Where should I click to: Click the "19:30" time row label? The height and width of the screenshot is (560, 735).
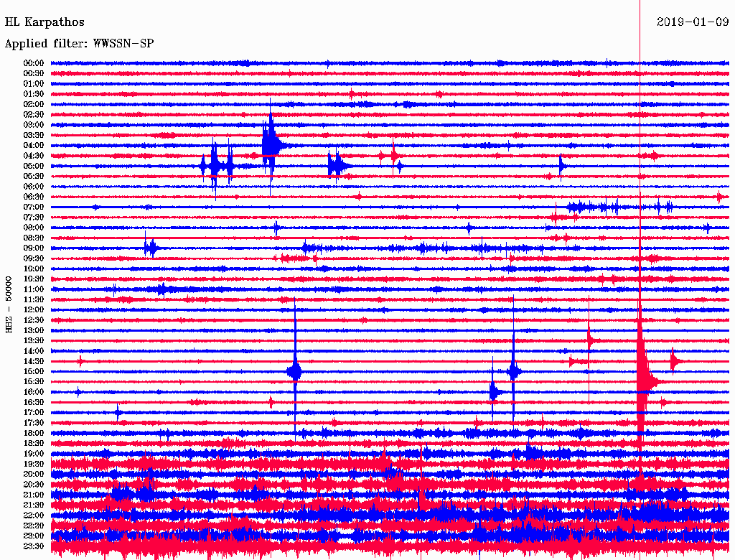click(x=34, y=464)
